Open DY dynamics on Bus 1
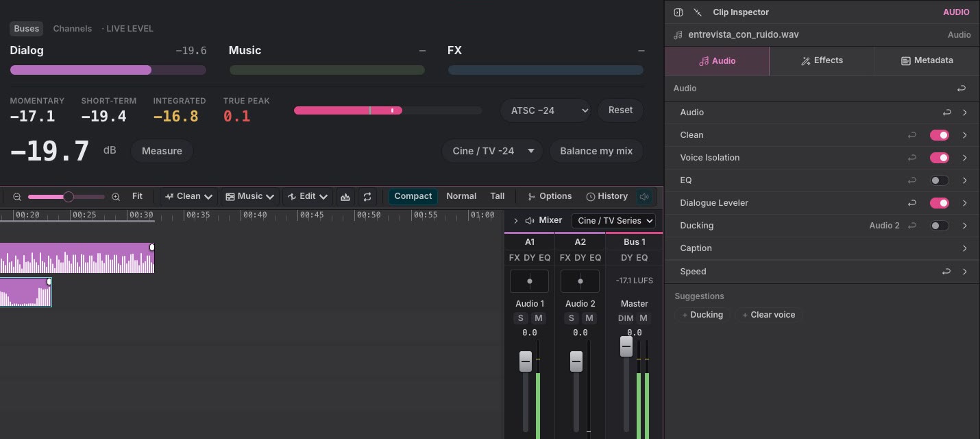980x439 pixels. (x=627, y=258)
